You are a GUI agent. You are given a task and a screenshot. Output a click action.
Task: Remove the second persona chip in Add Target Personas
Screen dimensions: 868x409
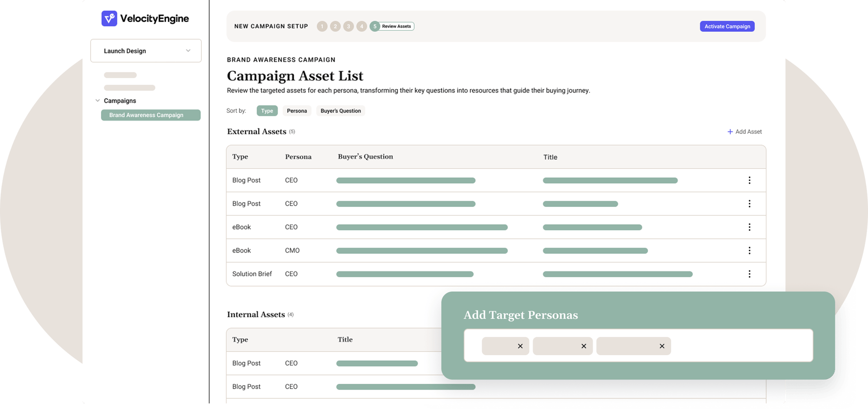tap(583, 346)
